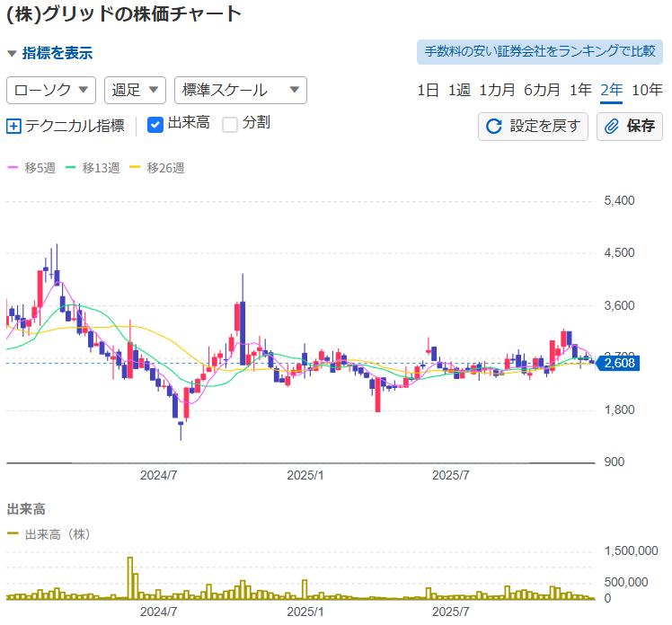This screenshot has width=672, height=625.
Task: Click the triangle icon before 指標を表示
Action: 12,54
